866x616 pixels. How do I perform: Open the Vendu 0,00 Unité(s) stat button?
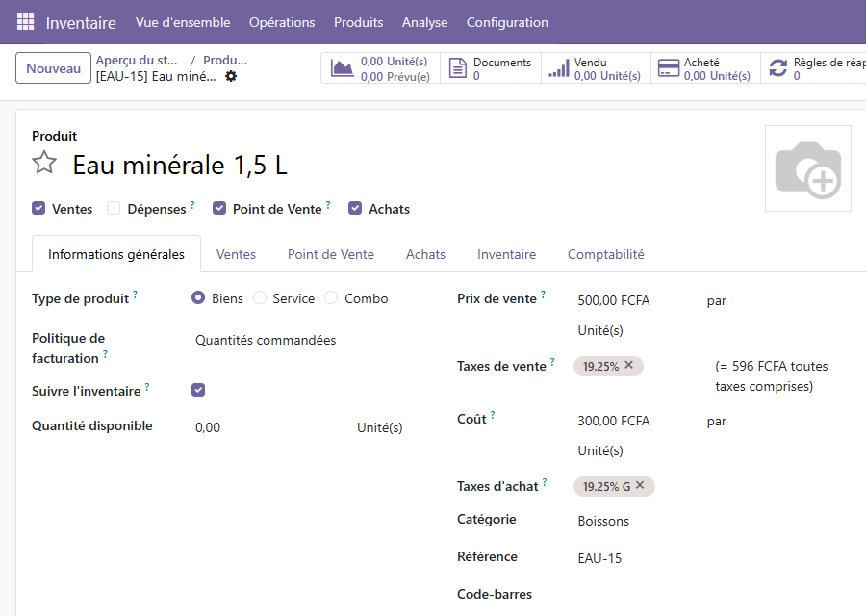596,68
